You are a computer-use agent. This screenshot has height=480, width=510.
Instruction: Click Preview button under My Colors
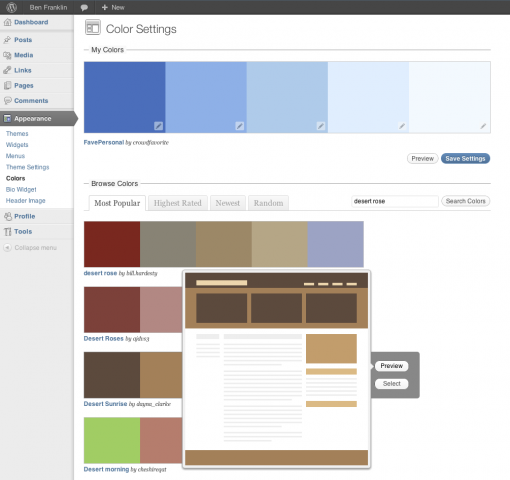(x=422, y=159)
